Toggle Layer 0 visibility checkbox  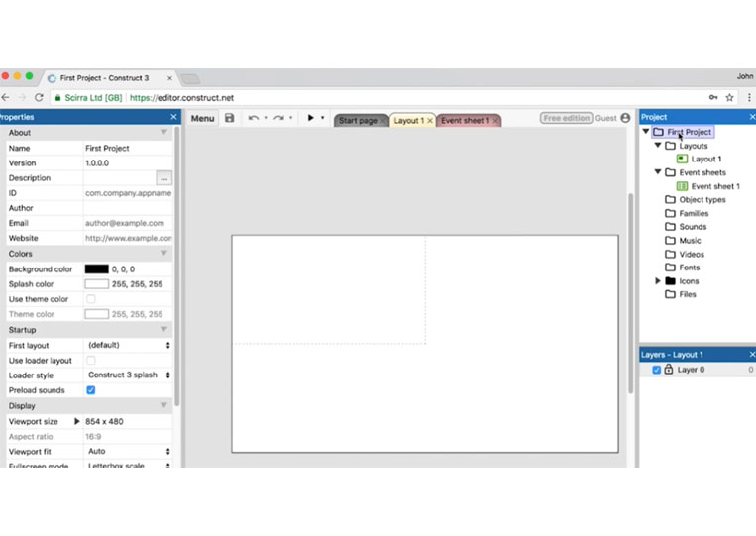pyautogui.click(x=656, y=370)
